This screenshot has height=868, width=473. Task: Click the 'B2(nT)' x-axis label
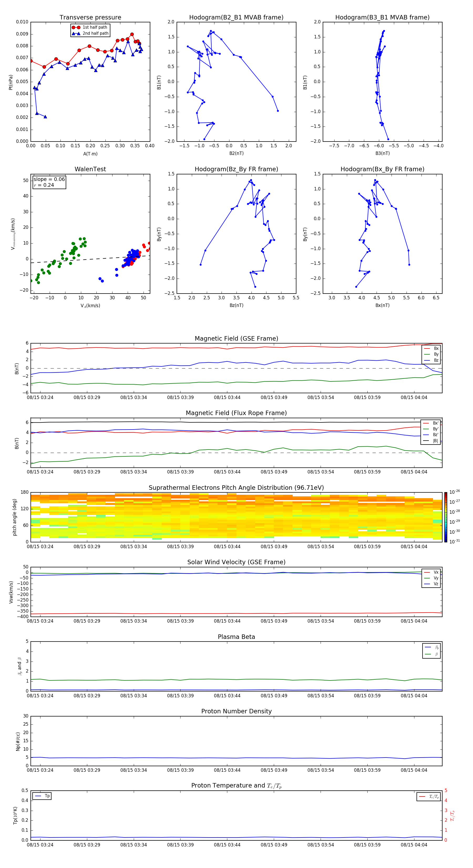tap(236, 153)
